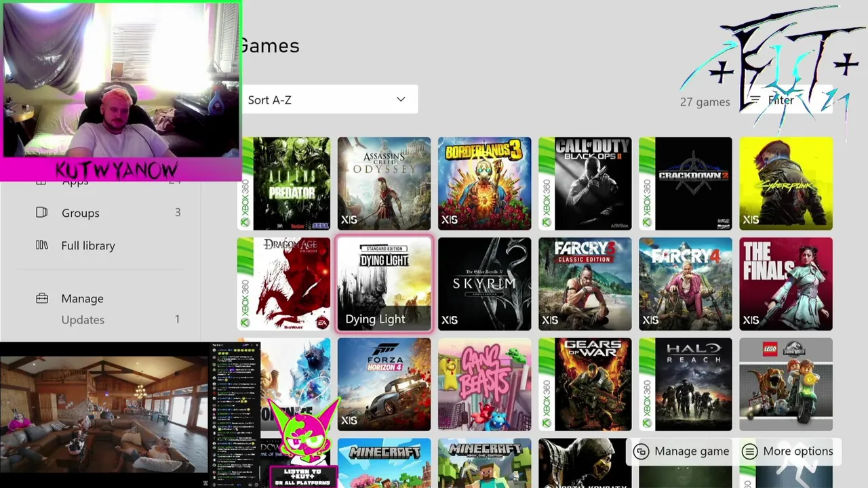Viewport: 868px width, 488px height.
Task: Click Xbox 360 banner on Gears of War
Action: pyautogui.click(x=547, y=384)
